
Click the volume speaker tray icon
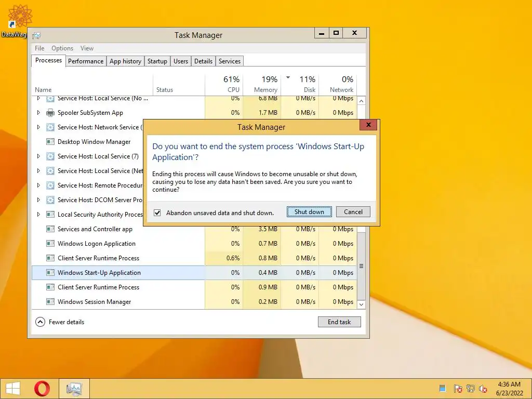pyautogui.click(x=483, y=389)
